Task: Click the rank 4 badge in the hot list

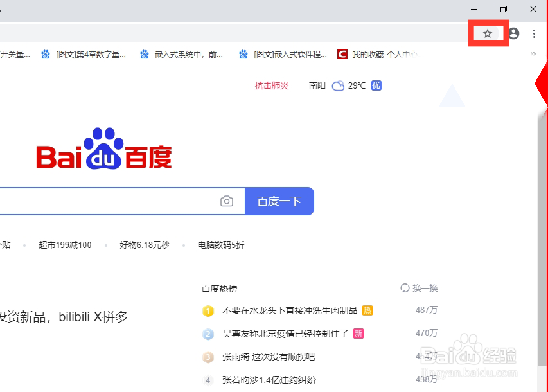Action: (x=208, y=380)
